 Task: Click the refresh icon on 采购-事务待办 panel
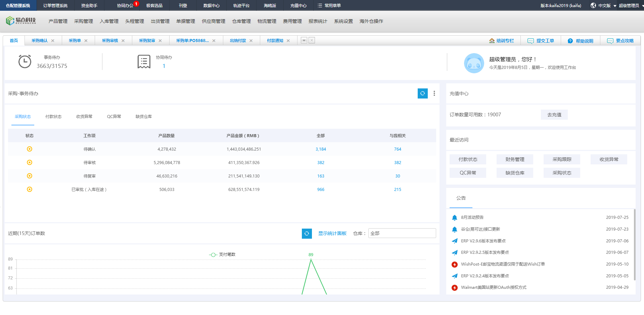tap(422, 93)
